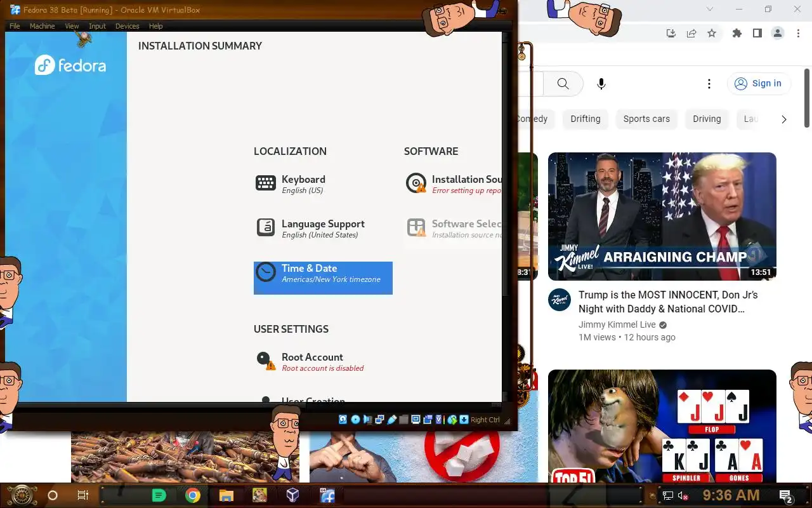This screenshot has height=508, width=812.
Task: Select the Sports cars category chip
Action: (646, 119)
